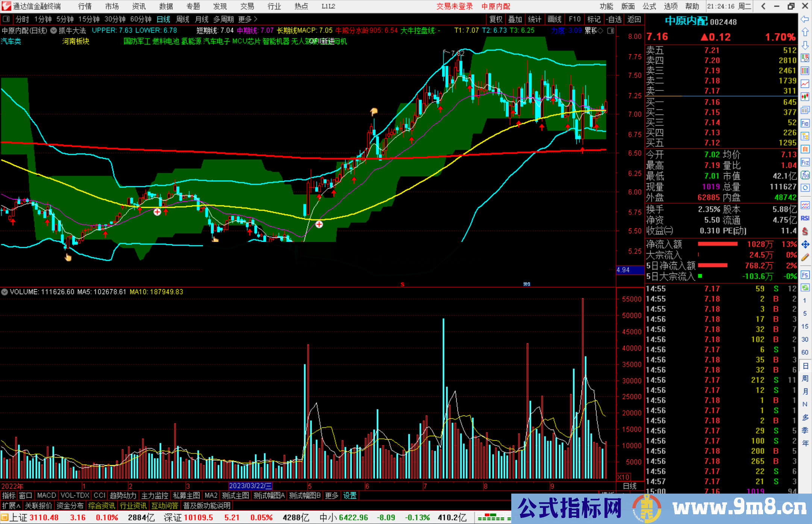The height and width of the screenshot is (524, 812).
Task: Open the tree structure icon in sidebar
Action: click(805, 136)
